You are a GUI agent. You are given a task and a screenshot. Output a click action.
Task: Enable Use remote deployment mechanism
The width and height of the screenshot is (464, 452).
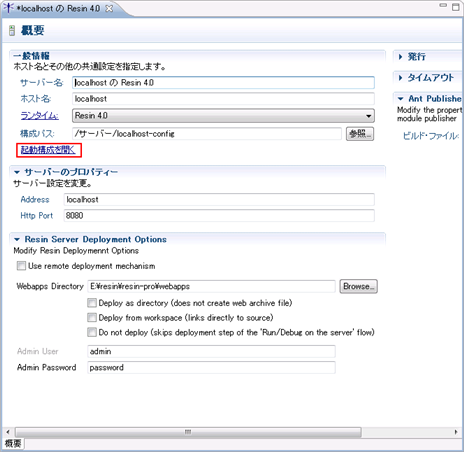(x=21, y=266)
